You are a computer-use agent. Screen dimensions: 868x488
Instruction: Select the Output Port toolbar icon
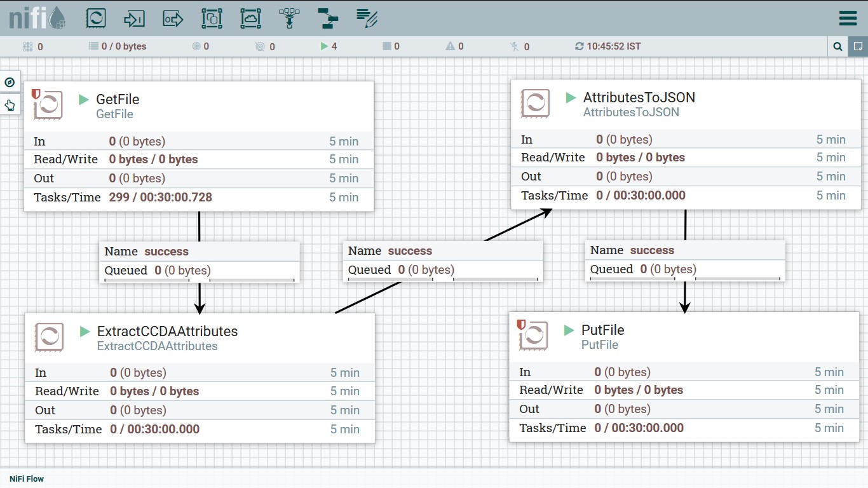point(173,18)
